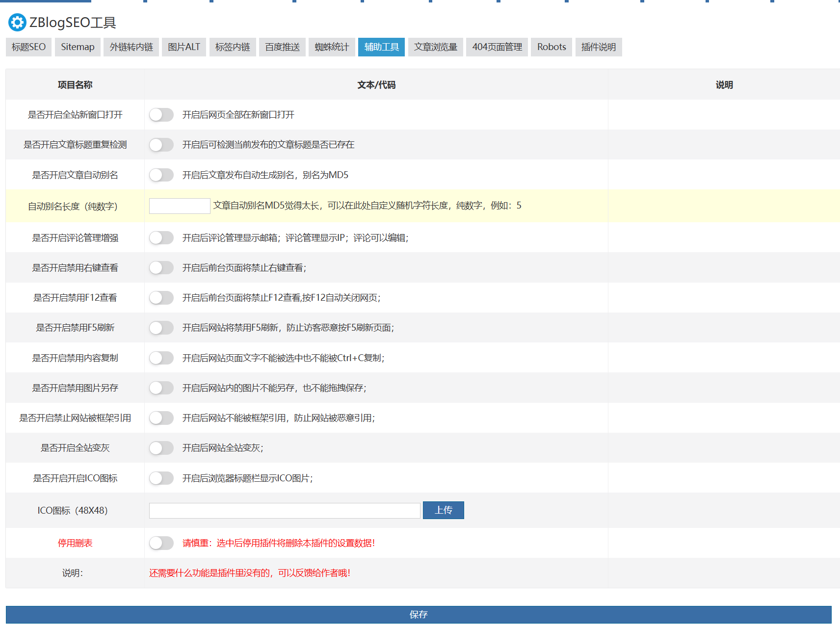
Task: Click the ZBlogSEO gear logo icon
Action: (x=17, y=23)
